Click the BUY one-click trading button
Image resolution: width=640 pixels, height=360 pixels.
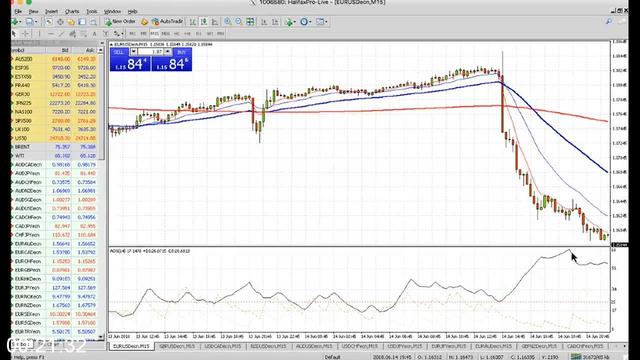click(x=182, y=52)
